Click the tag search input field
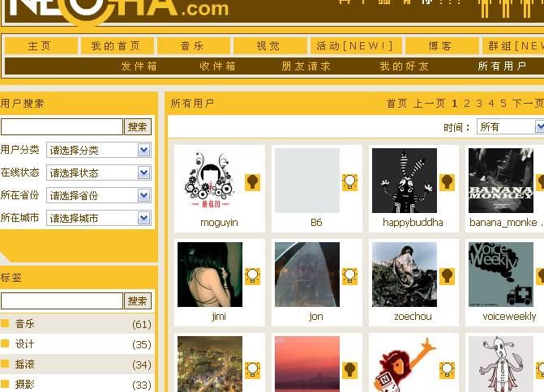Viewport: 544px width, 392px height. [62, 300]
